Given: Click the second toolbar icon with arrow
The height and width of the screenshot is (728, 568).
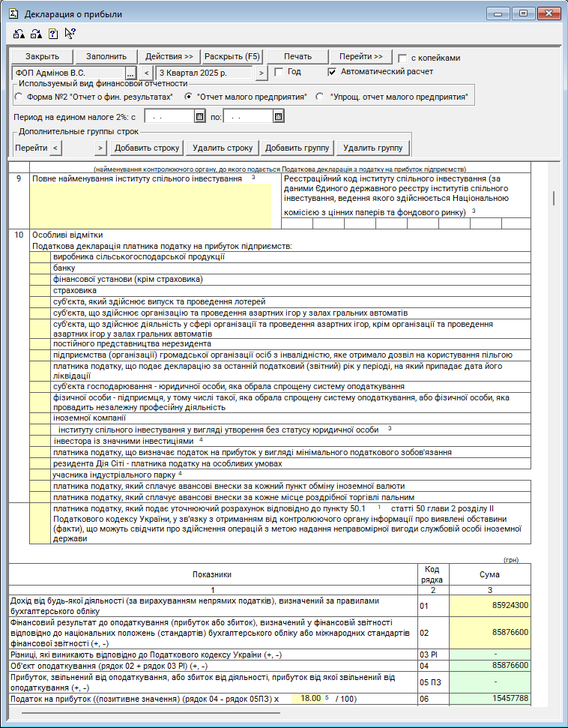Looking at the screenshot, I should tap(36, 33).
